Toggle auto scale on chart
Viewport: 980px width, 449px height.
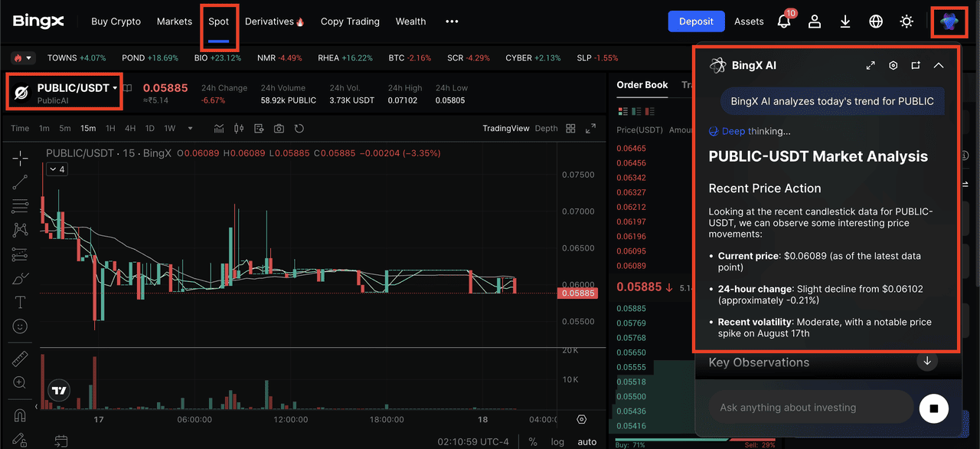587,441
